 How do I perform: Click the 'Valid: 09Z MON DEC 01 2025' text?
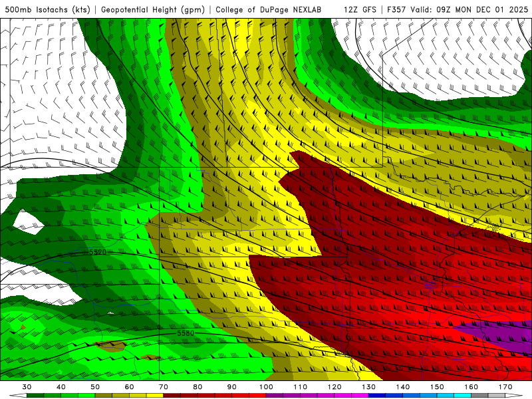coord(469,9)
